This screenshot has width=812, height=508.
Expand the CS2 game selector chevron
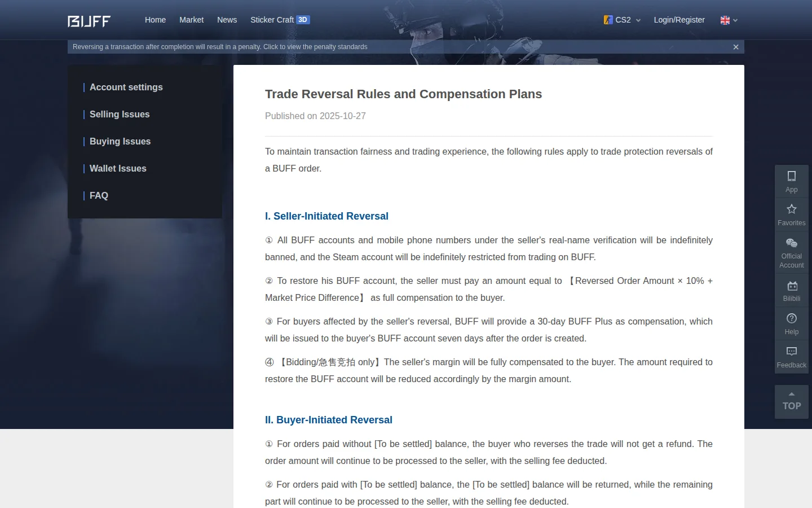638,20
